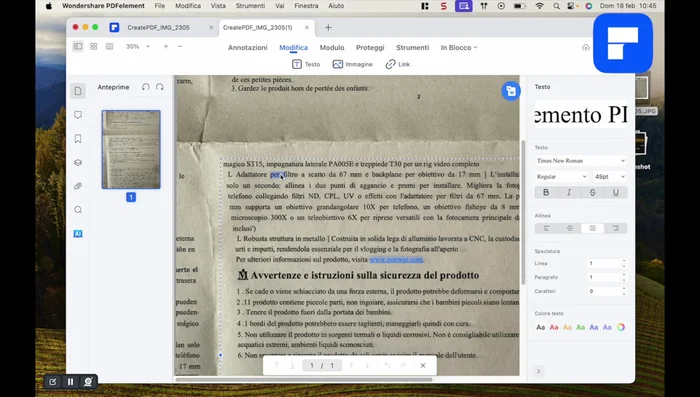Screen dimensions: 700x397
Task: Click the page number field 1 / 1
Action: click(322, 365)
